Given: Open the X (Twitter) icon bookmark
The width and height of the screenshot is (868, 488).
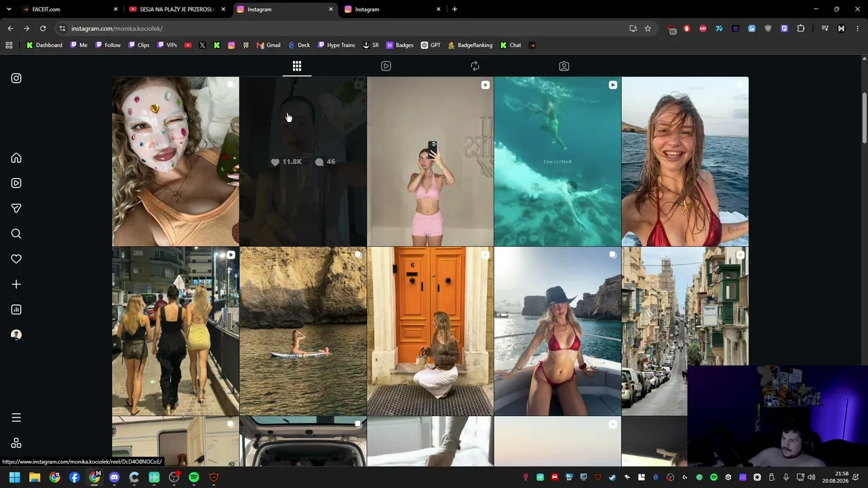Looking at the screenshot, I should (202, 45).
